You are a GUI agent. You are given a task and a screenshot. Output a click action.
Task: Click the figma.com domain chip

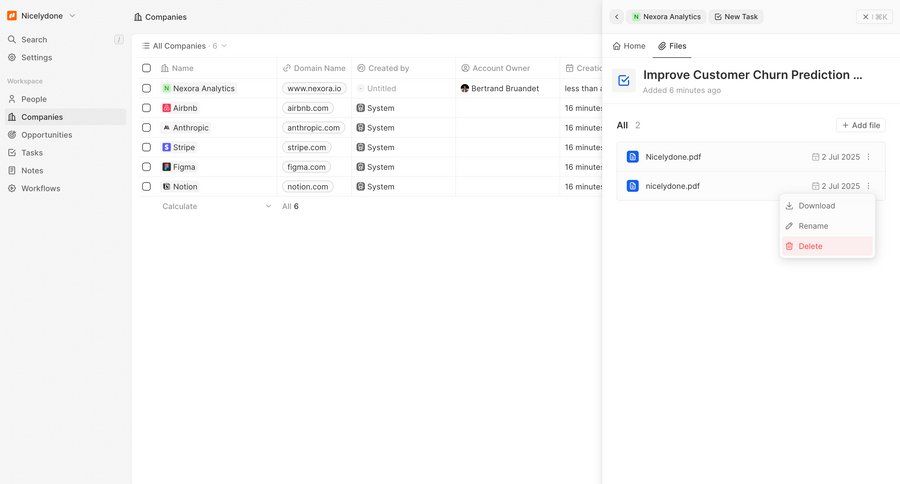[x=307, y=167]
